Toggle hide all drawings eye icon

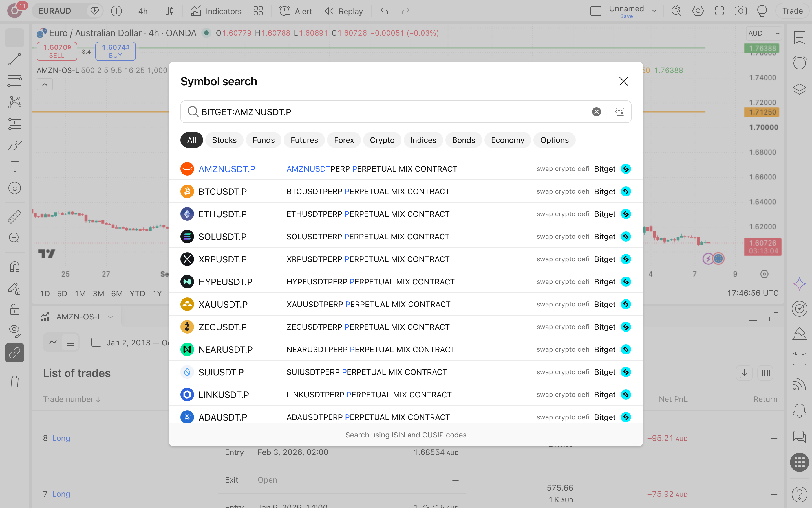pyautogui.click(x=14, y=331)
